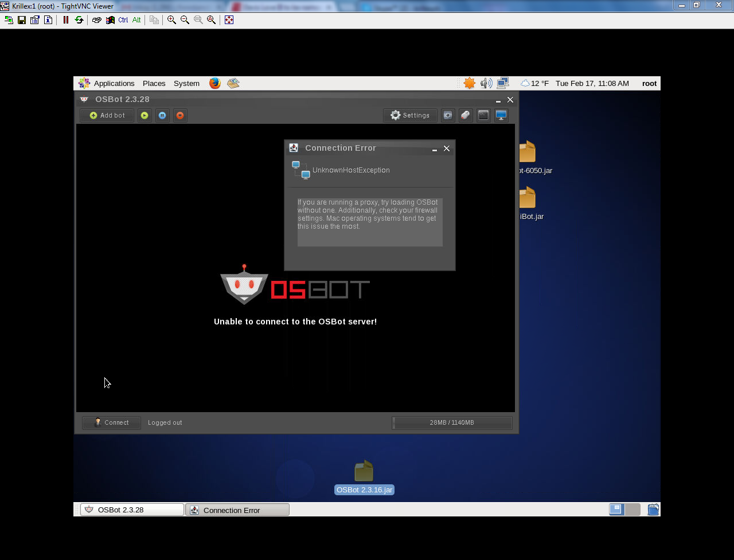The width and height of the screenshot is (734, 560).
Task: Click the UnknownHostException network icon
Action: [301, 170]
